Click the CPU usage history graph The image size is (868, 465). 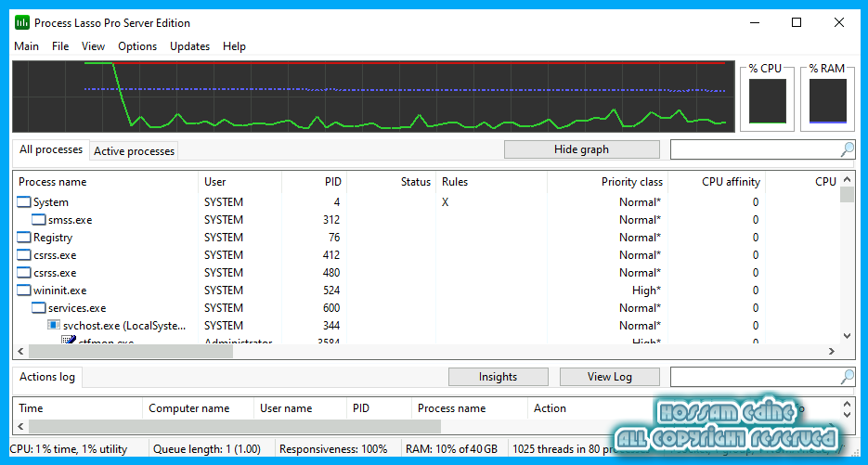[x=374, y=97]
